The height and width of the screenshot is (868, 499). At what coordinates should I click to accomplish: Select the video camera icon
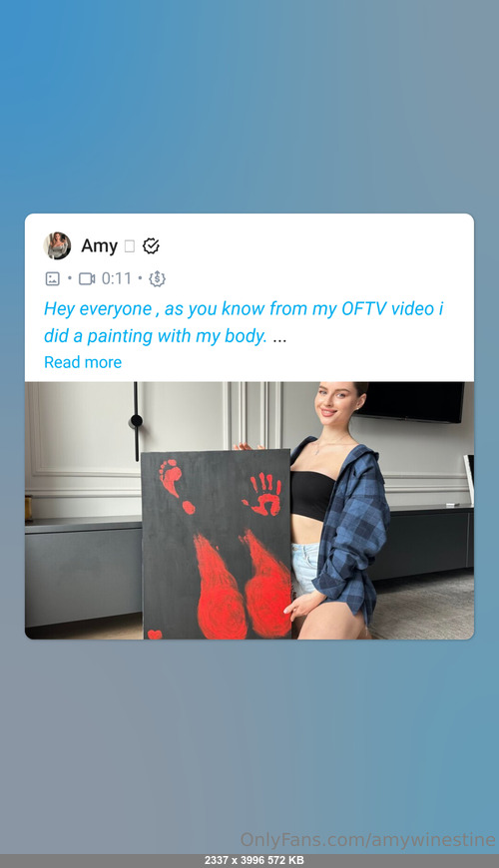87,278
